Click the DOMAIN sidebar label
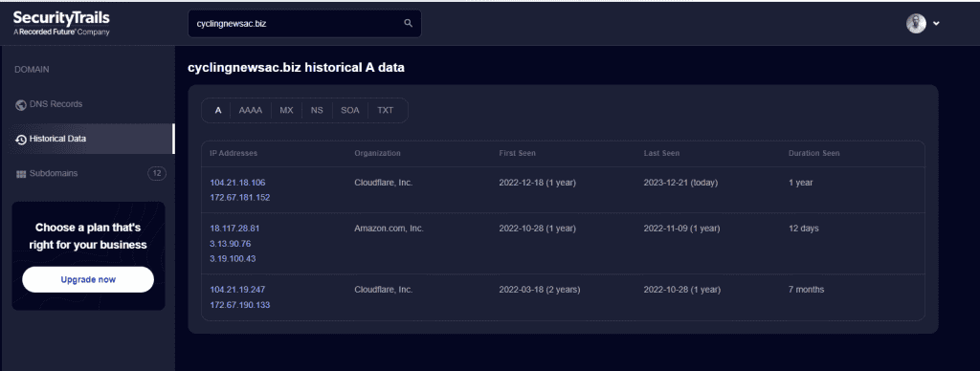The height and width of the screenshot is (371, 980). 32,70
